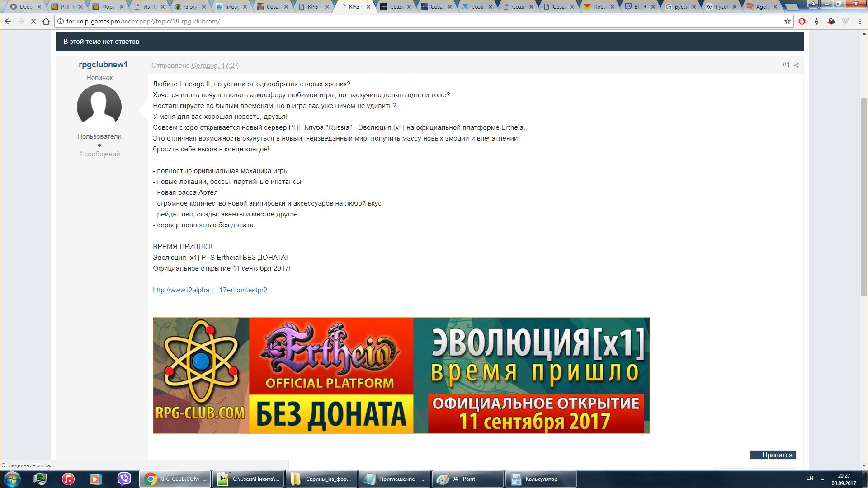Close the Deep tab
The image size is (868, 488).
pyautogui.click(x=39, y=7)
